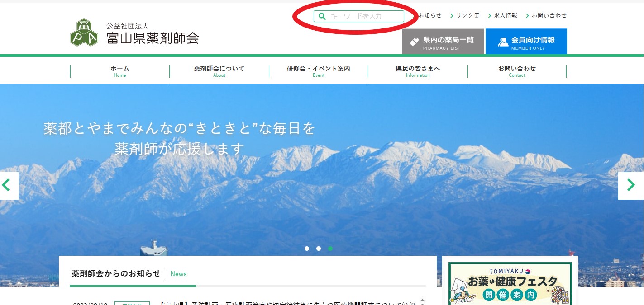644x305 pixels.
Task: Go to the ホーム Home menu item
Action: [120, 71]
